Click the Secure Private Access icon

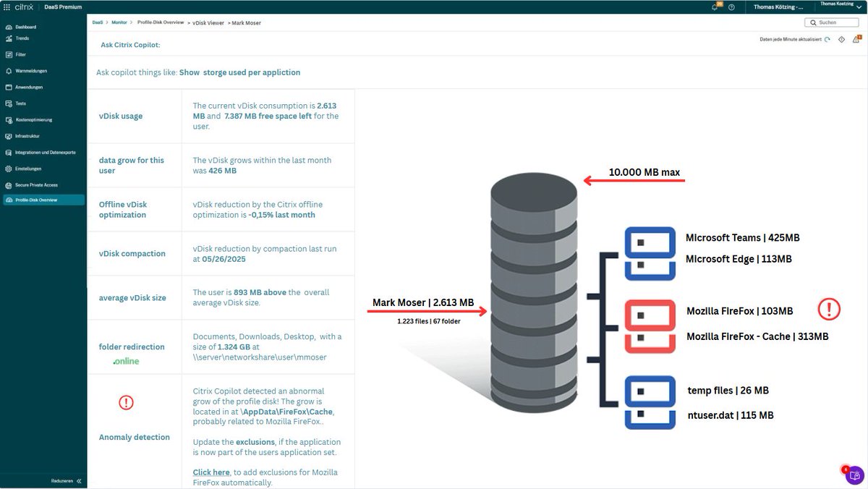point(9,184)
